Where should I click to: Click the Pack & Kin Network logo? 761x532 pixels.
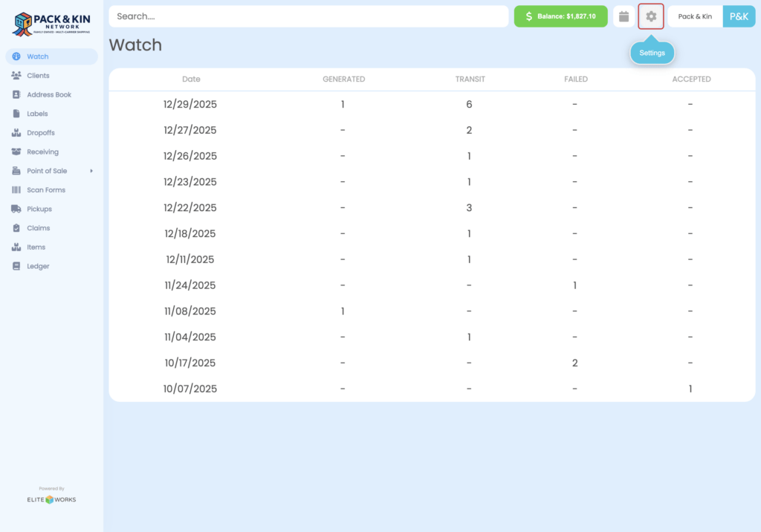pos(51,22)
